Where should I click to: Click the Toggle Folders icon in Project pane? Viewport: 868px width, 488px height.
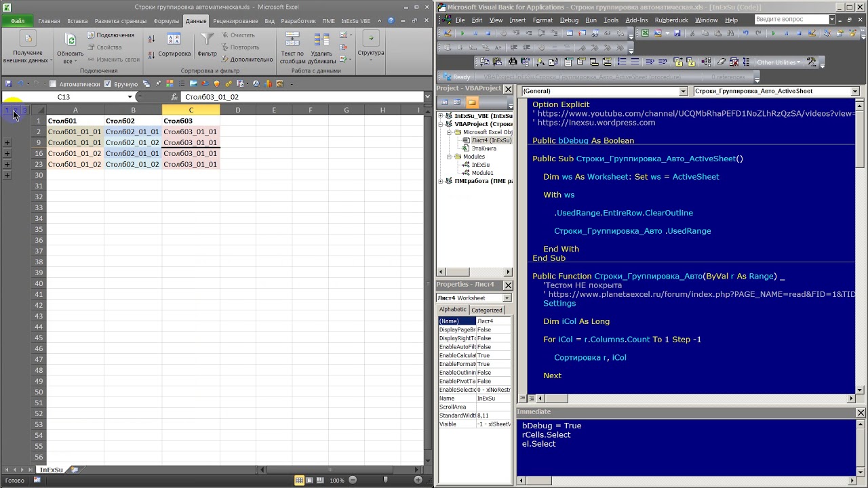point(472,102)
